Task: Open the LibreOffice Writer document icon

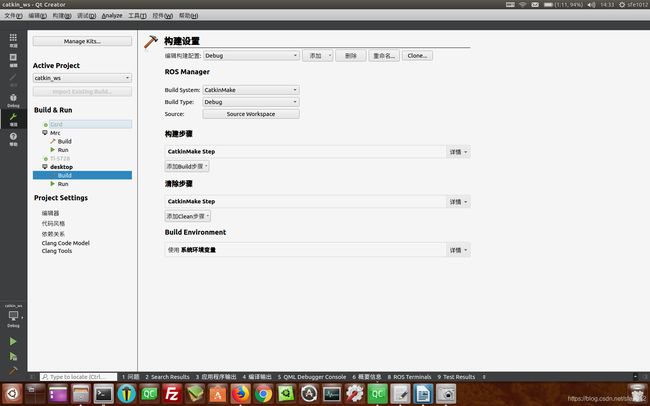Action: coord(423,394)
